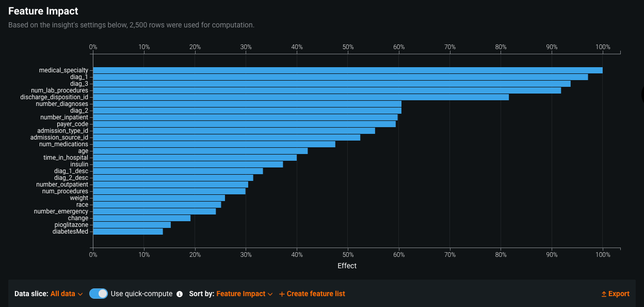Click the info icon beside quick-compute
Viewport: 644px width, 307px height.
(180, 294)
